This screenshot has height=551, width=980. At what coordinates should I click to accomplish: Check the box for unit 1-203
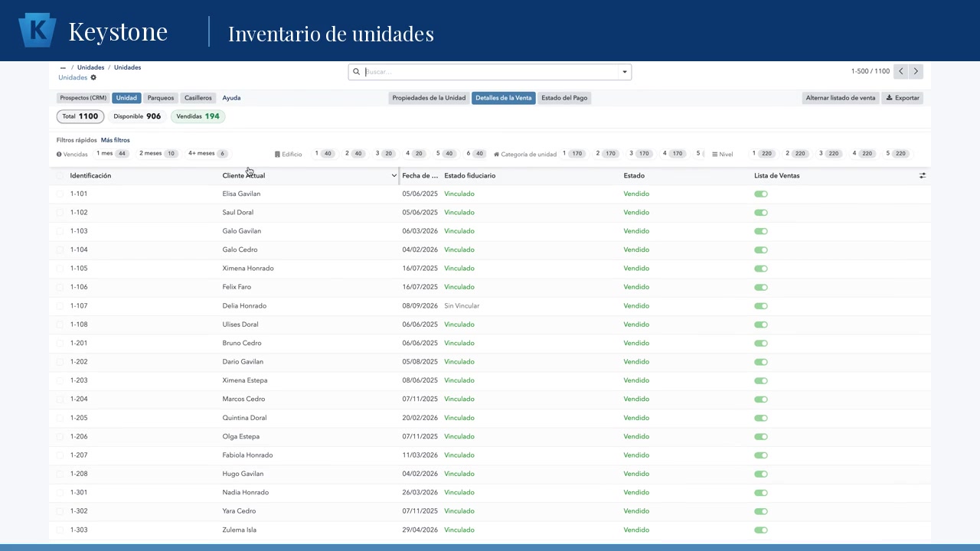(60, 380)
